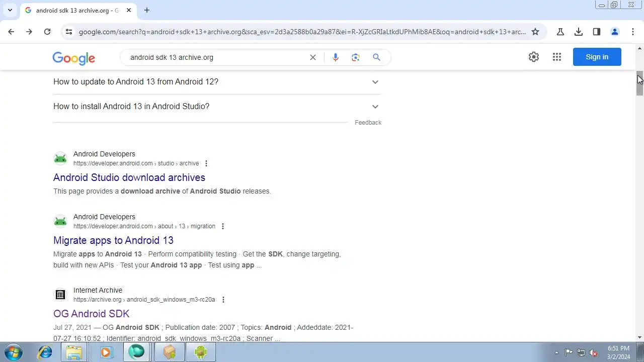This screenshot has width=644, height=362.
Task: Click the browser Back arrow
Action: point(11,32)
